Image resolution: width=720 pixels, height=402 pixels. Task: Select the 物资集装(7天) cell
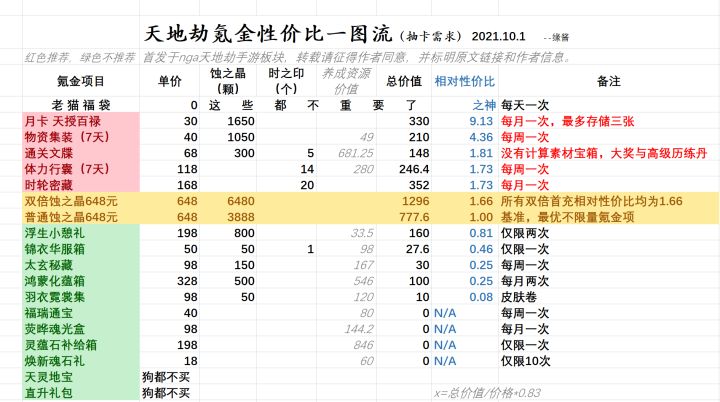click(68, 137)
